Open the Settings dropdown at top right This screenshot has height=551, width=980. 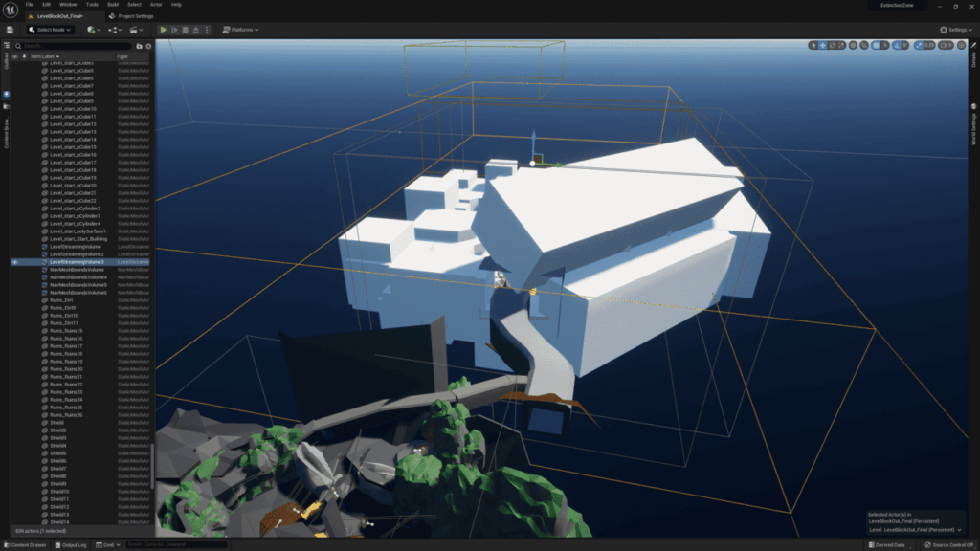tap(956, 30)
